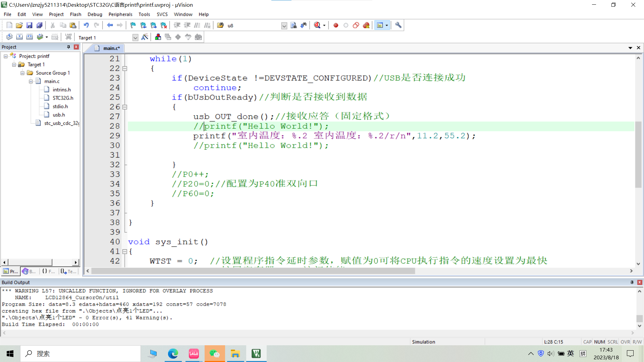The height and width of the screenshot is (362, 644).
Task: Toggle bookmark flag icon in toolbar
Action: (x=133, y=25)
